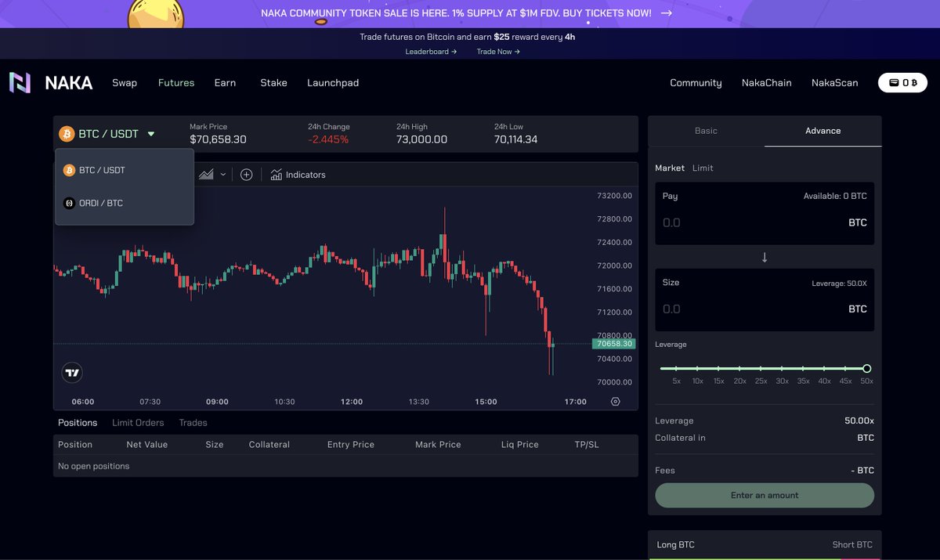Click the 24h Low value 70,114.34
The image size is (940, 560).
[x=515, y=139]
